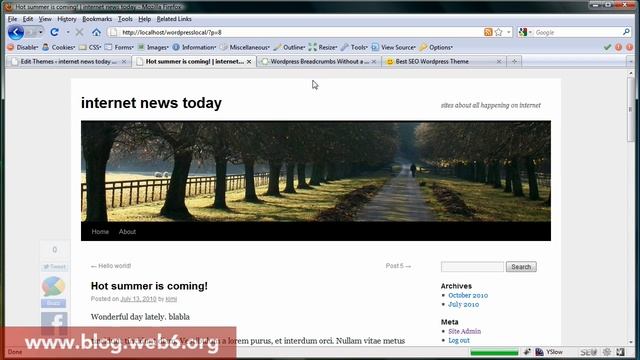
Task: Open the Related Links menu
Action: point(174,19)
